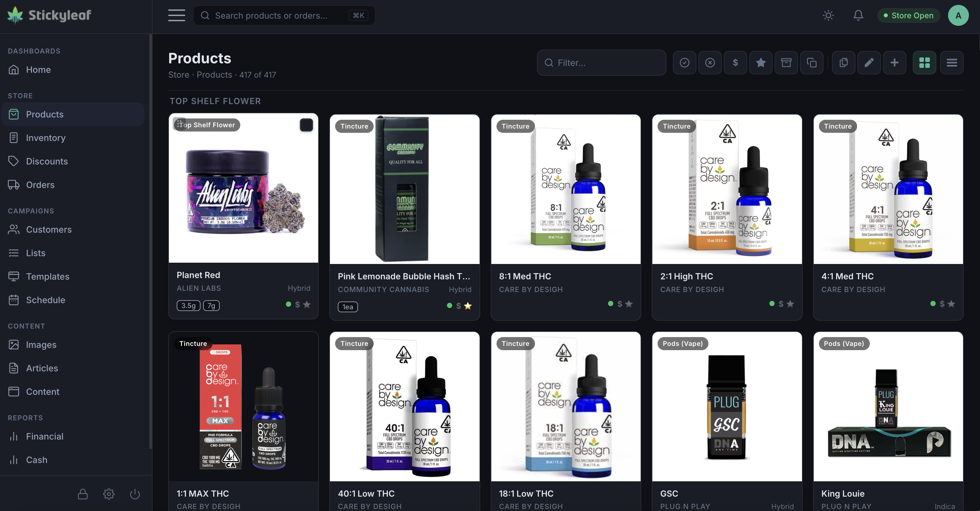Collapse the sidebar with hamburger icon

[x=176, y=15]
